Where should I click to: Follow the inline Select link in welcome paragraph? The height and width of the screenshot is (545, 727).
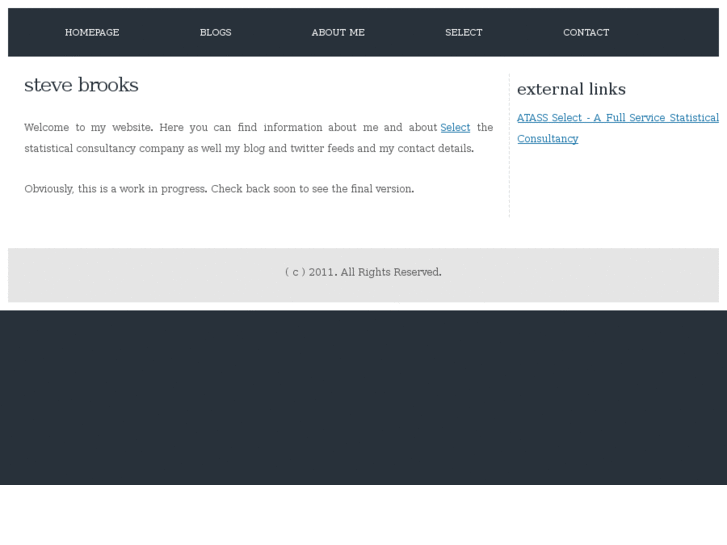(455, 128)
